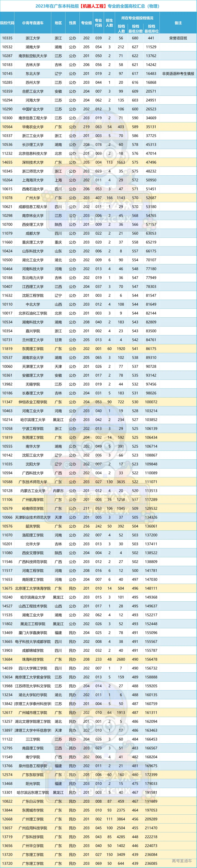Image resolution: width=197 pixels, height=868 pixels.
Task: Click the 华南农业大学 school name
Action: point(33,127)
